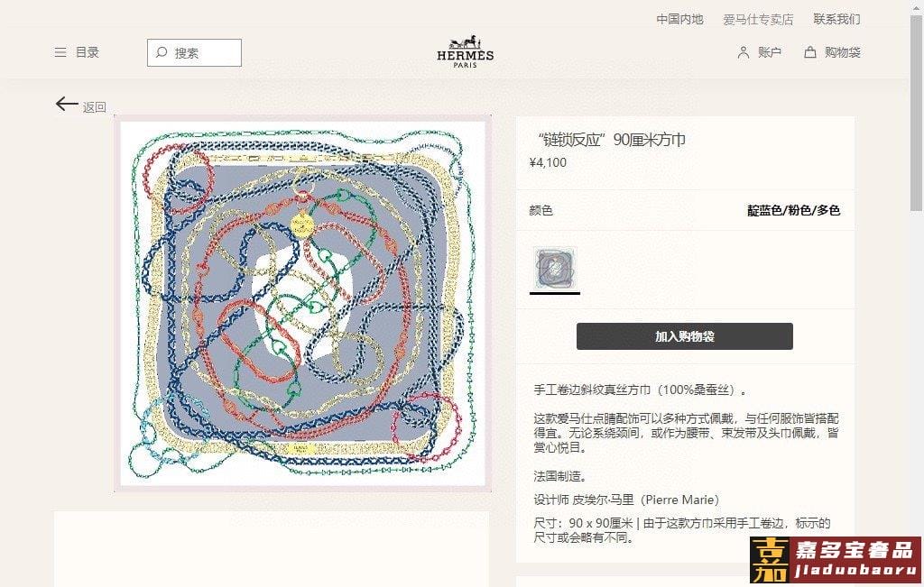Click the 目录 menu label
Image resolution: width=924 pixels, height=587 pixels.
tap(88, 52)
